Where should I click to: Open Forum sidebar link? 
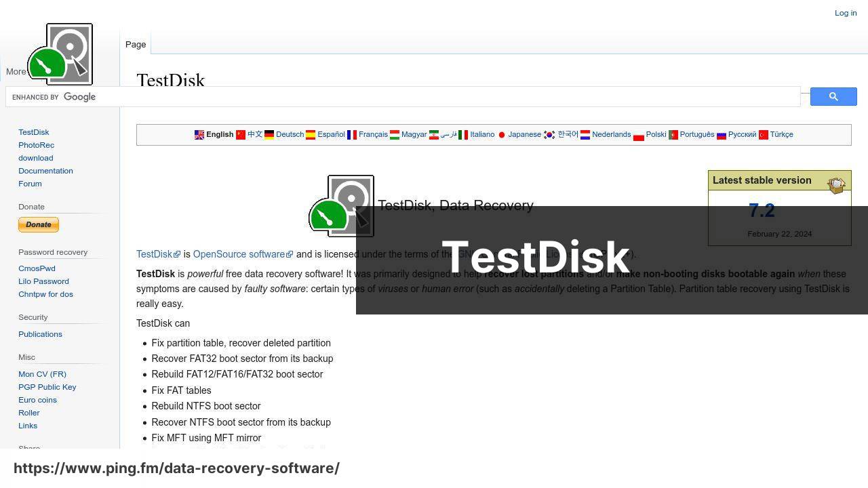point(30,184)
